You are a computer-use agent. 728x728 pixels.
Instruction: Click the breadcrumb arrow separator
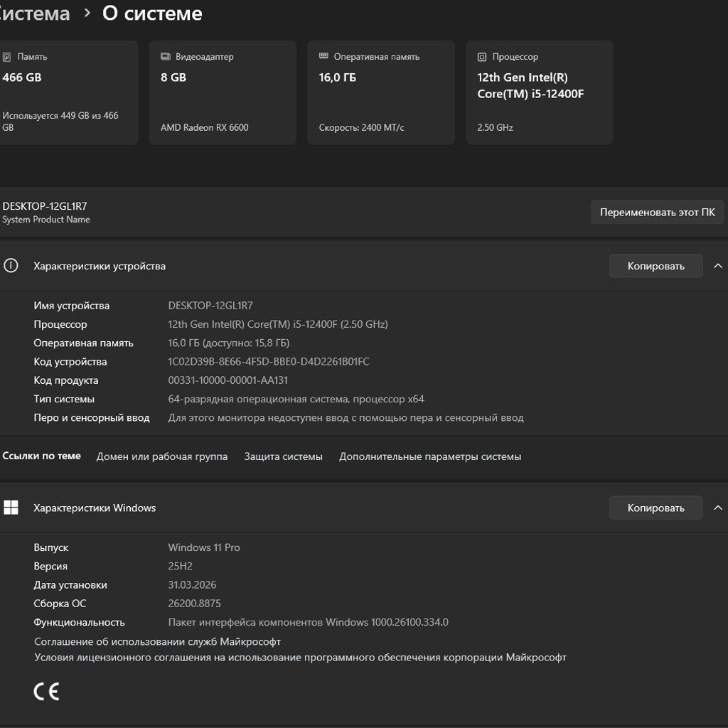tap(87, 14)
